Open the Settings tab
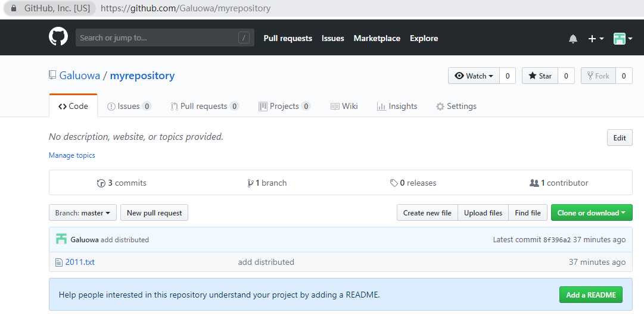The image size is (644, 319). click(456, 107)
